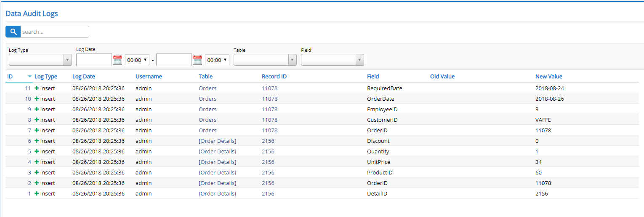Screen dimensions: 644x217
Task: Click the blue search magnifier icon
Action: (x=13, y=32)
